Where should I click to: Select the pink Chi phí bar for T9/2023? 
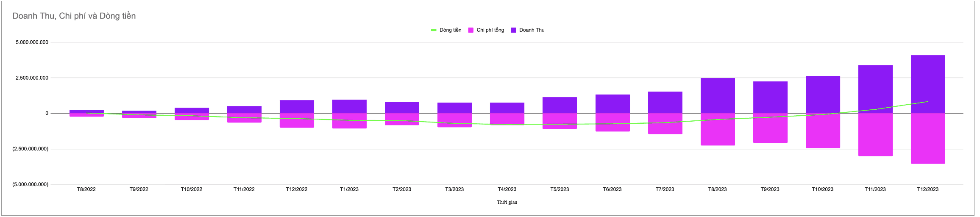pyautogui.click(x=770, y=128)
